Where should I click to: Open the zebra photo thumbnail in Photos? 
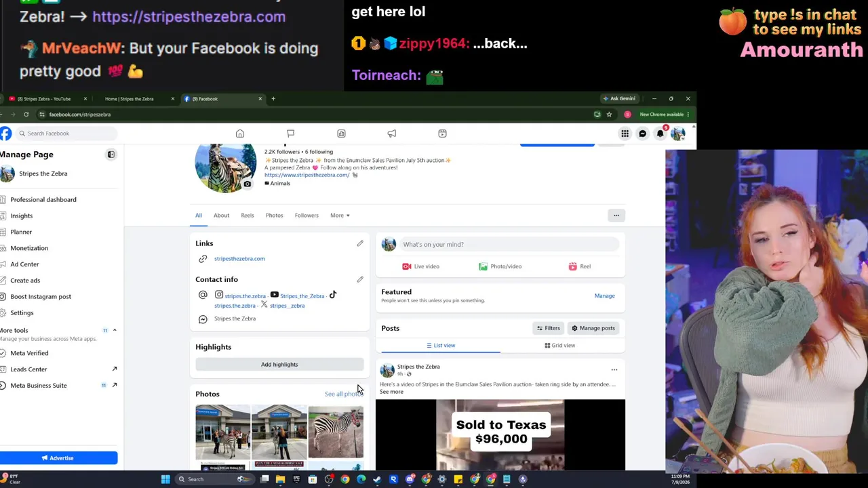coord(336,432)
